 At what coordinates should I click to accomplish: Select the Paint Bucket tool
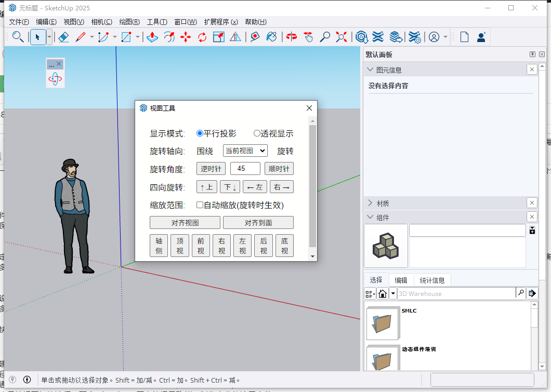271,37
